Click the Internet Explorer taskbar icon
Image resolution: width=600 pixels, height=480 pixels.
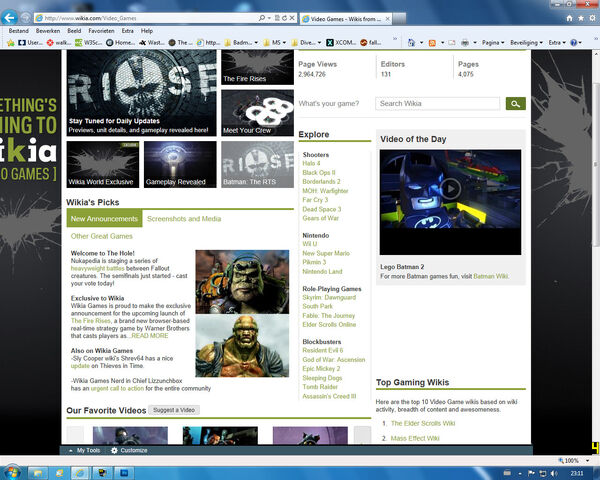(x=80, y=473)
